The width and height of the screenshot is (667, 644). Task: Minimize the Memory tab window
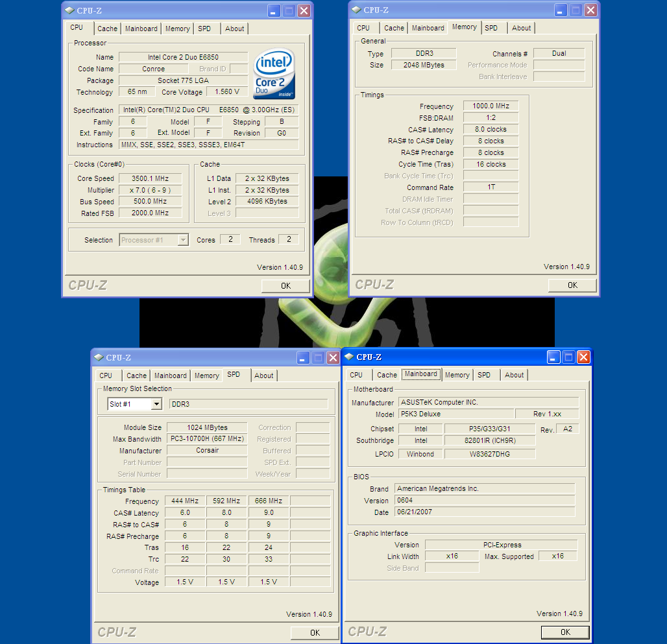pyautogui.click(x=560, y=10)
